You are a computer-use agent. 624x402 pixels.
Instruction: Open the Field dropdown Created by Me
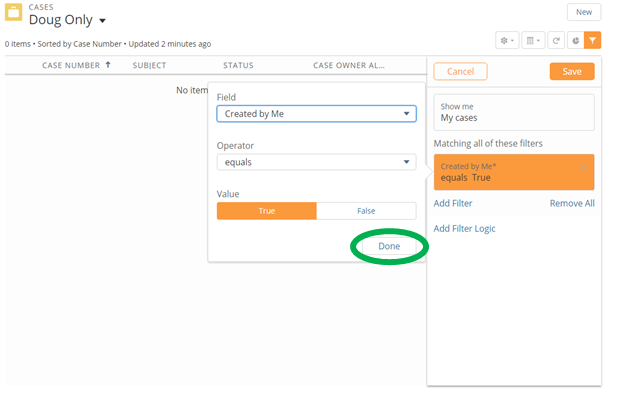316,114
